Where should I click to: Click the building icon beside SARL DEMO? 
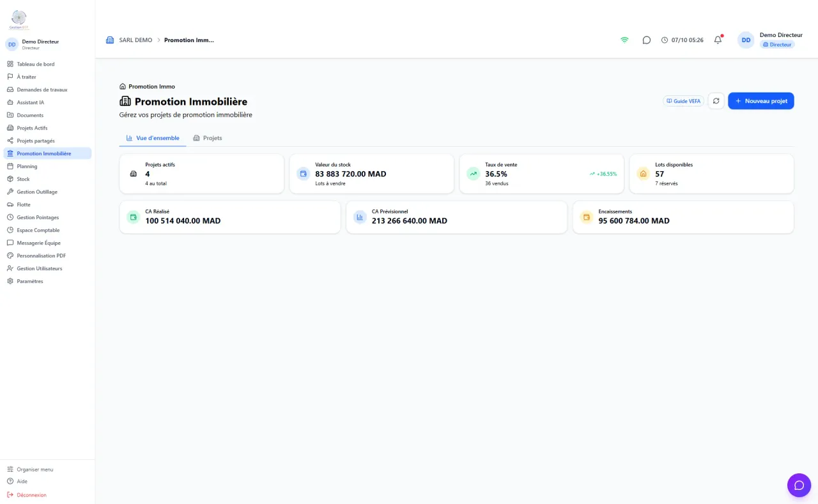[110, 40]
